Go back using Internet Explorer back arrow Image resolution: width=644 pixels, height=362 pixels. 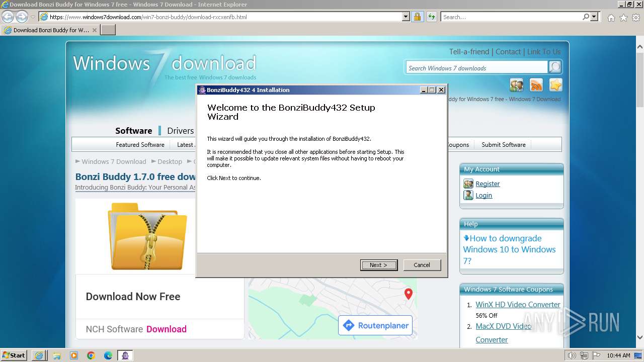coord(8,17)
